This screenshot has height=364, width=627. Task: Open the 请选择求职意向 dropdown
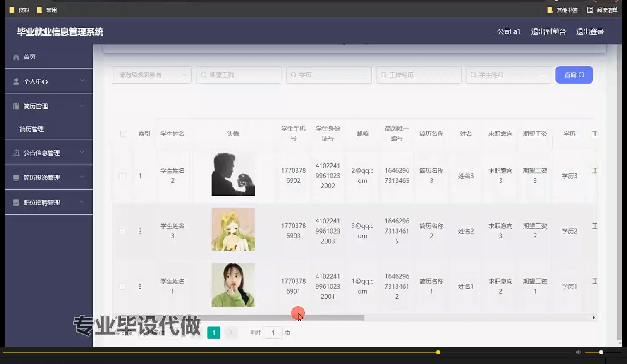[x=151, y=75]
